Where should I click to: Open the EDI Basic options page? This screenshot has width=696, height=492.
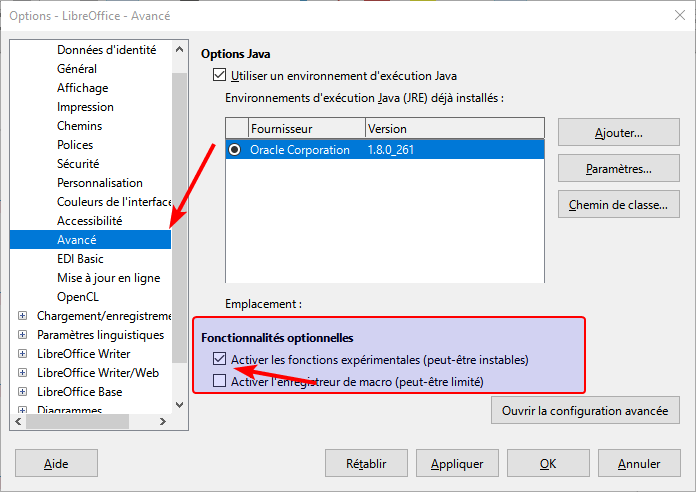[x=80, y=259]
